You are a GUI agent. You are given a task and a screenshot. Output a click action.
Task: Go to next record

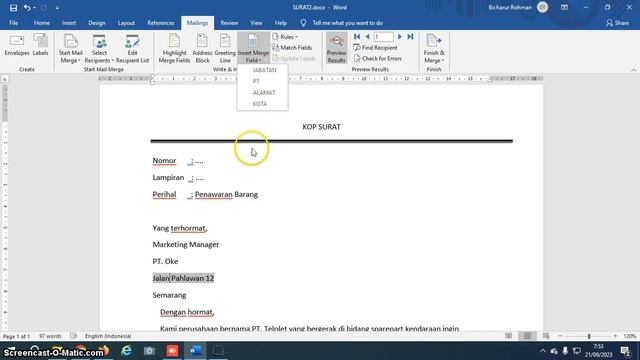coord(400,37)
